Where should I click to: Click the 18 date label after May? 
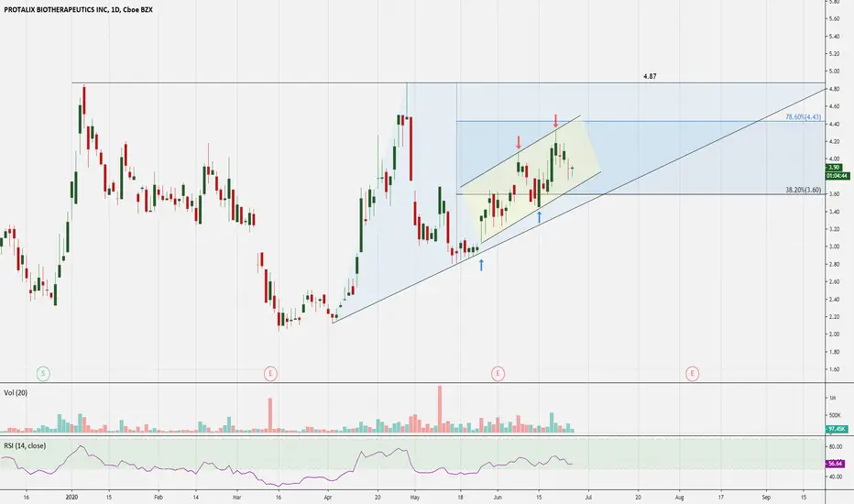[x=460, y=497]
